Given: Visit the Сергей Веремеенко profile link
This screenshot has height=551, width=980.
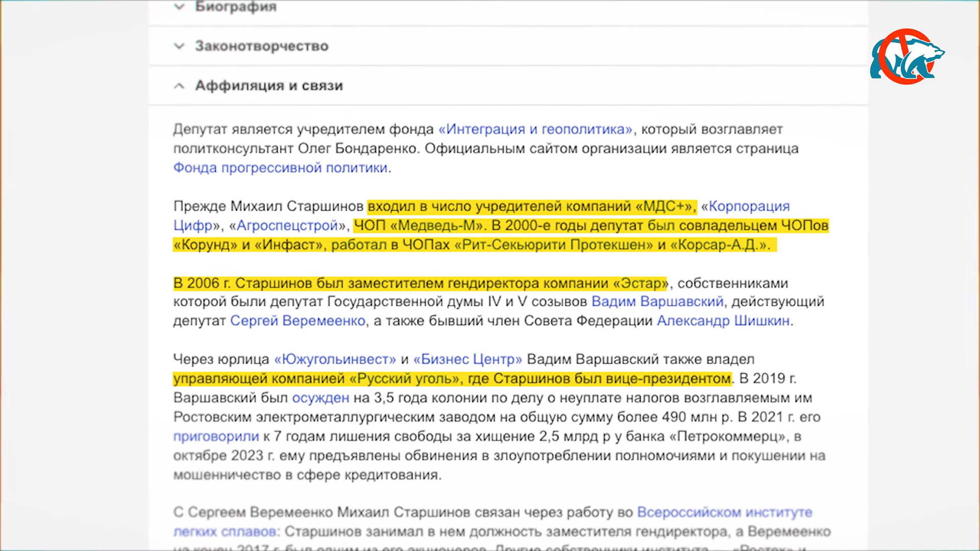Looking at the screenshot, I should click(298, 321).
